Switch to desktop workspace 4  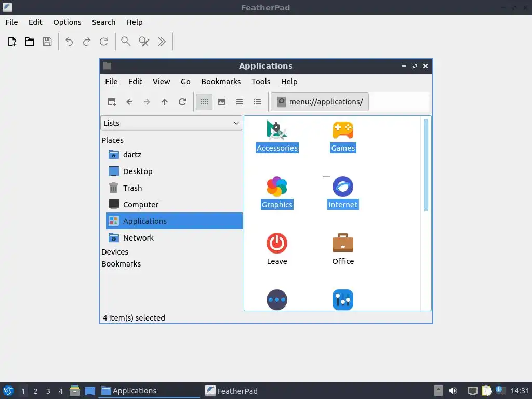(x=61, y=391)
